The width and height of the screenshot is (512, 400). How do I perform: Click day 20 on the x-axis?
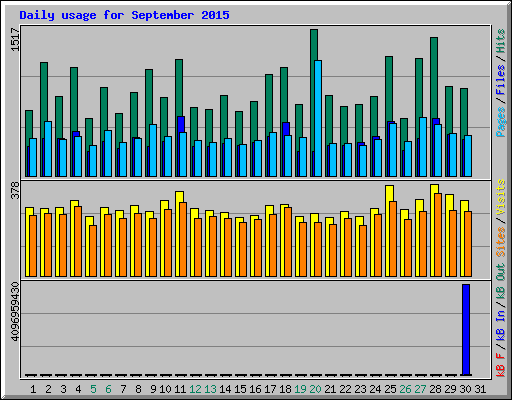315,389
